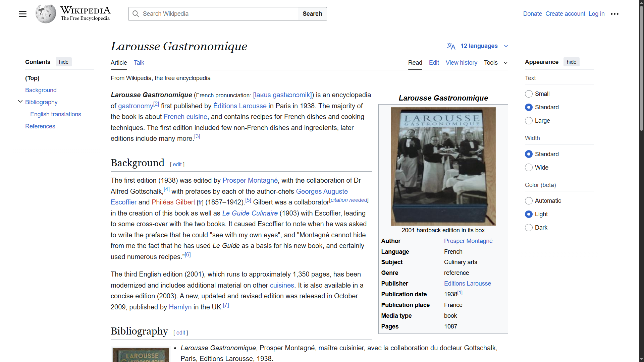644x362 pixels.
Task: Click footnote reference [2] after gastronomy
Action: (156, 104)
